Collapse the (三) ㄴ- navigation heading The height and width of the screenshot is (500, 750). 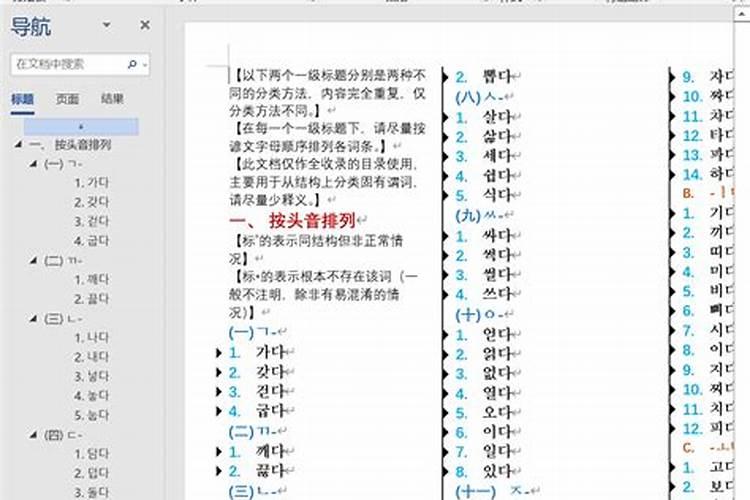33,318
